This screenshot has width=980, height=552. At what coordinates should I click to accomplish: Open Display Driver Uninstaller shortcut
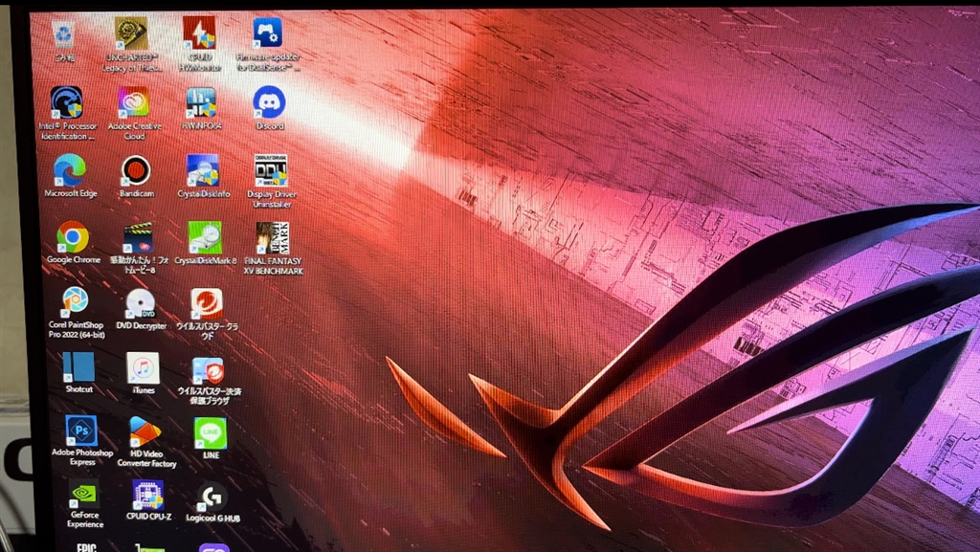tap(271, 170)
